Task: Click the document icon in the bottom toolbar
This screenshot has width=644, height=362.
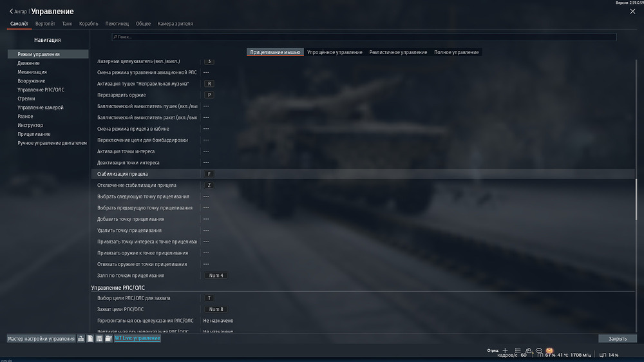Action: (x=90, y=339)
